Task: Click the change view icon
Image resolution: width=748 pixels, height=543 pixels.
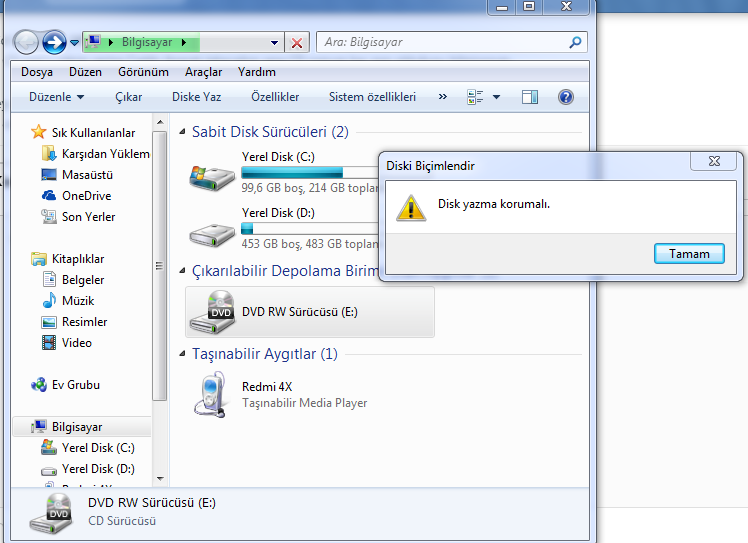Action: pos(475,97)
